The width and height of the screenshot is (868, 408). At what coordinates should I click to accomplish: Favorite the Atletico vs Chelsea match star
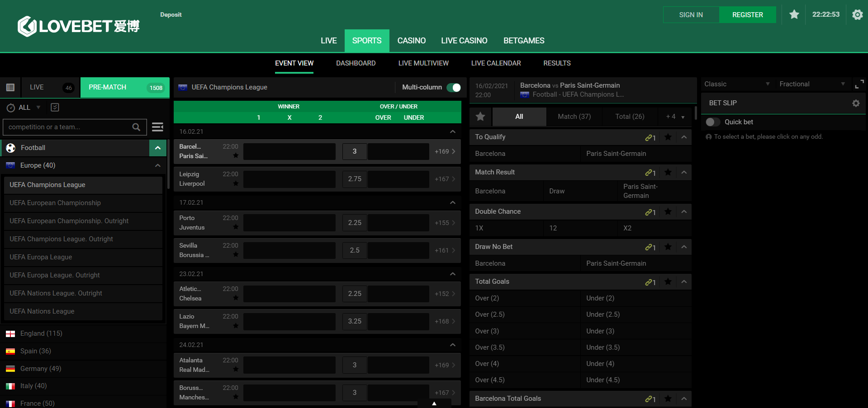pyautogui.click(x=236, y=298)
